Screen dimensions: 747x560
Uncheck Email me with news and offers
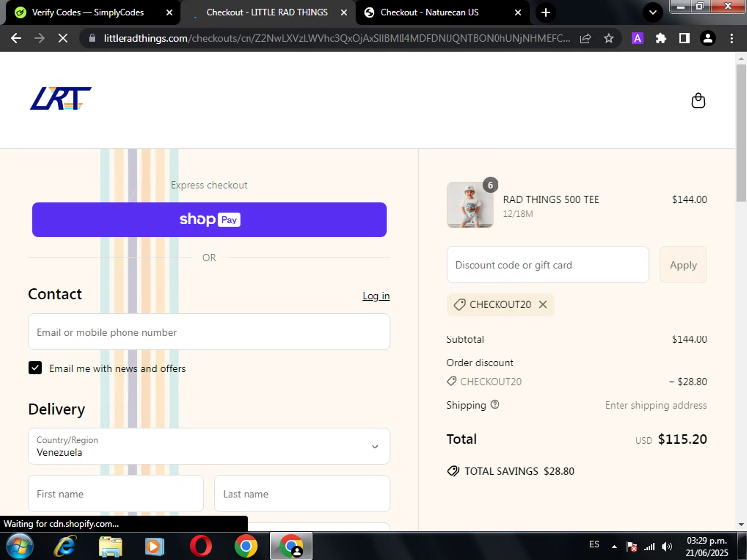coord(35,368)
